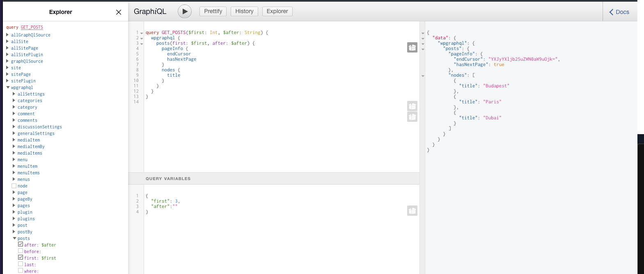Expand the post field
This screenshot has height=274, width=644.
click(x=14, y=225)
